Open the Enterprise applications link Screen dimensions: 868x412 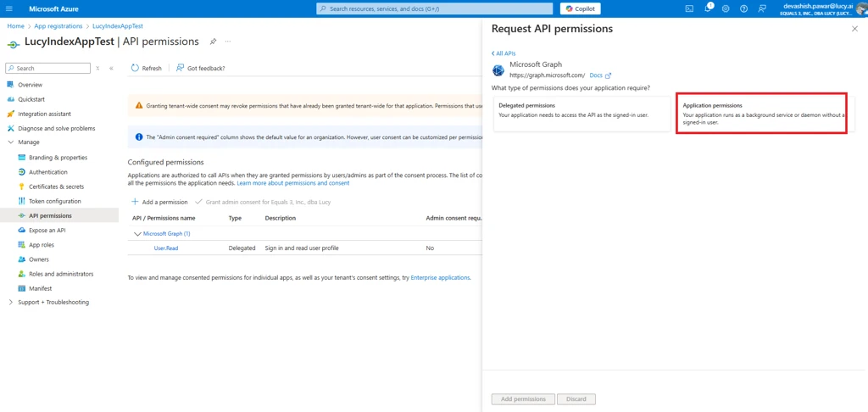(440, 277)
